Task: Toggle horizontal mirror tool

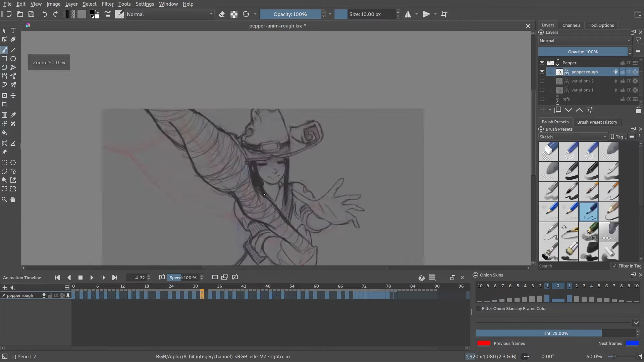Action: pos(408,14)
